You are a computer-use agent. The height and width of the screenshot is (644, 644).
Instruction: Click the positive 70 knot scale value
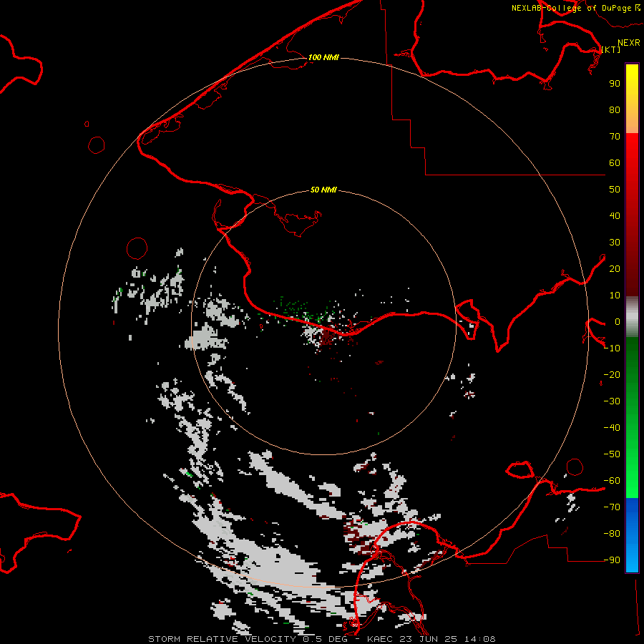615,137
